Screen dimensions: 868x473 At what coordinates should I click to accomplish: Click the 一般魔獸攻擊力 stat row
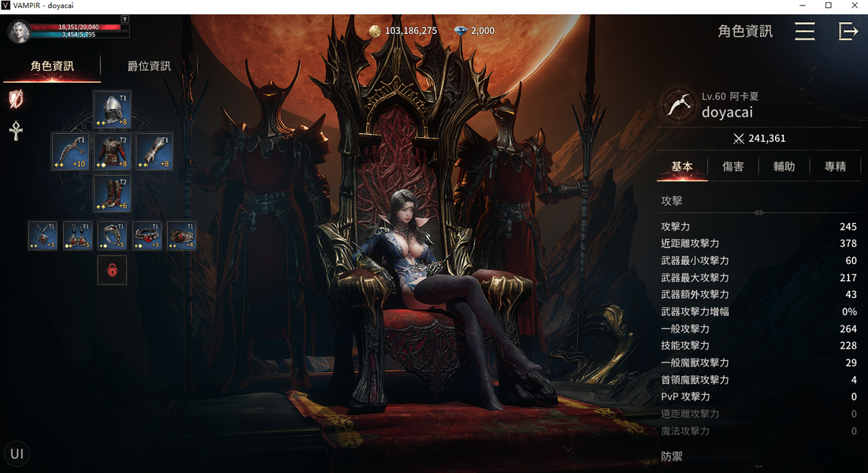pyautogui.click(x=759, y=363)
